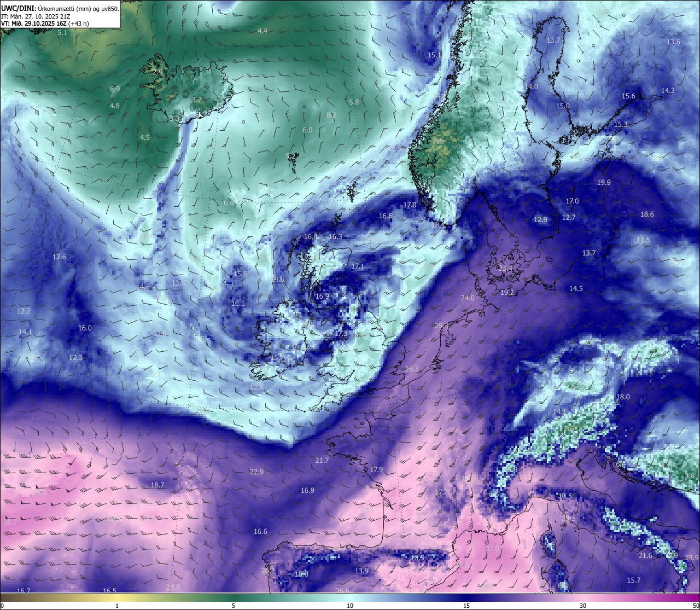Click the 12.7 value label
700x610 pixels.
tap(569, 218)
